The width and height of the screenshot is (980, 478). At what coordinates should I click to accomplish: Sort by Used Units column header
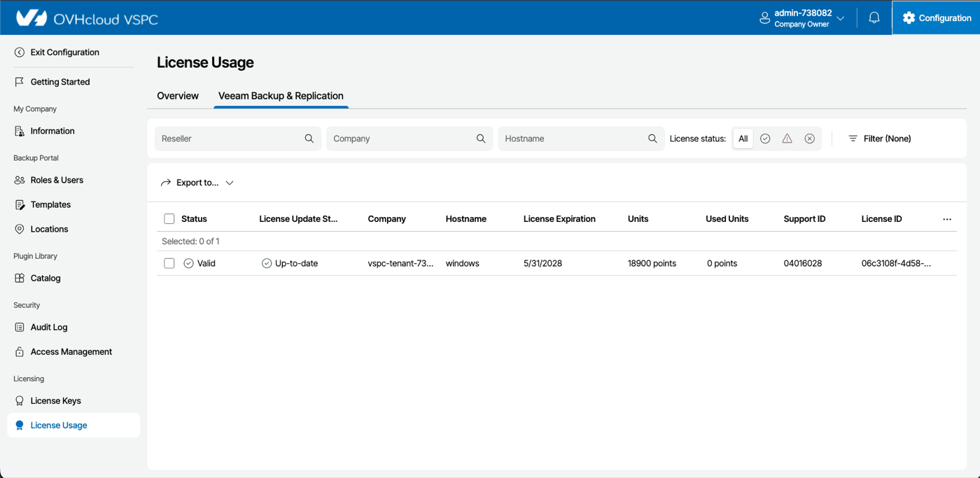click(727, 219)
